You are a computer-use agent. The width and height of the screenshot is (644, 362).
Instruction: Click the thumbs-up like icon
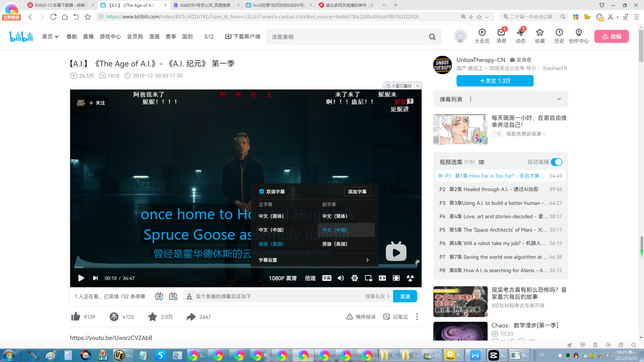point(76,317)
